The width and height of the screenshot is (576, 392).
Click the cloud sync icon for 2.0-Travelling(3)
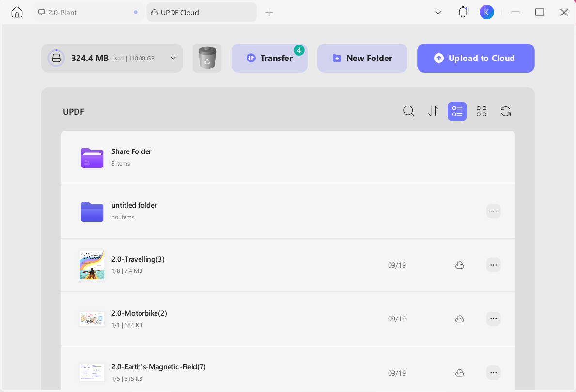459,265
